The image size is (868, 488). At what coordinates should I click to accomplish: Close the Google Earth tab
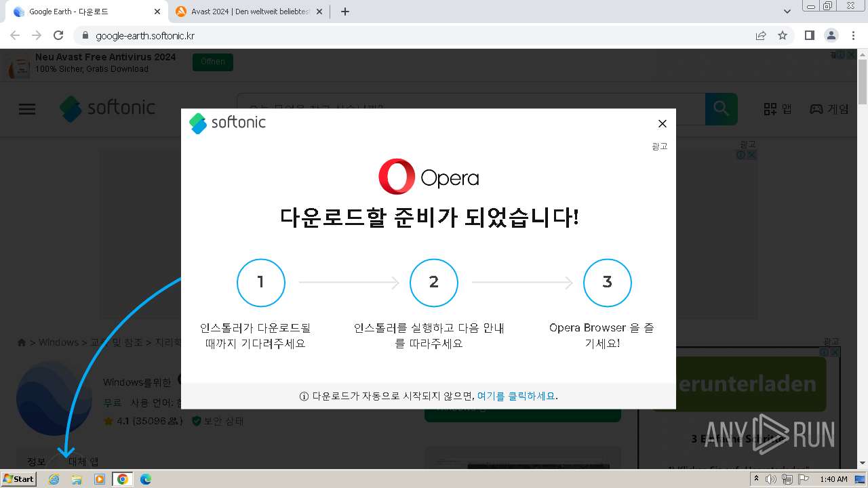(x=157, y=12)
